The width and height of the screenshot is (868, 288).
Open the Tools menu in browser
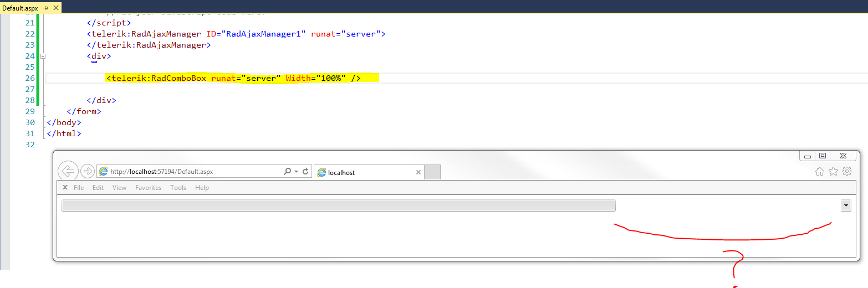178,188
